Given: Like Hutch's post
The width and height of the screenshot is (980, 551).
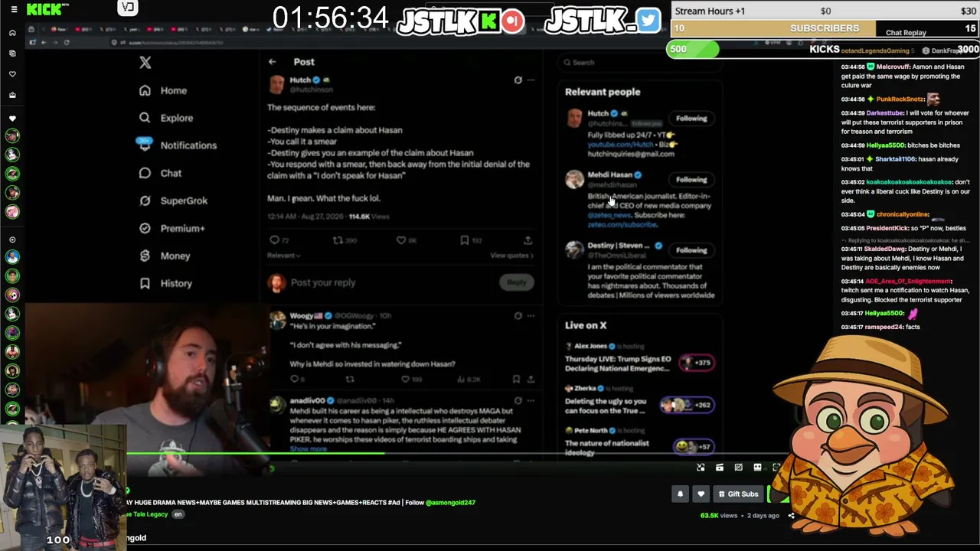Looking at the screenshot, I should tap(400, 240).
